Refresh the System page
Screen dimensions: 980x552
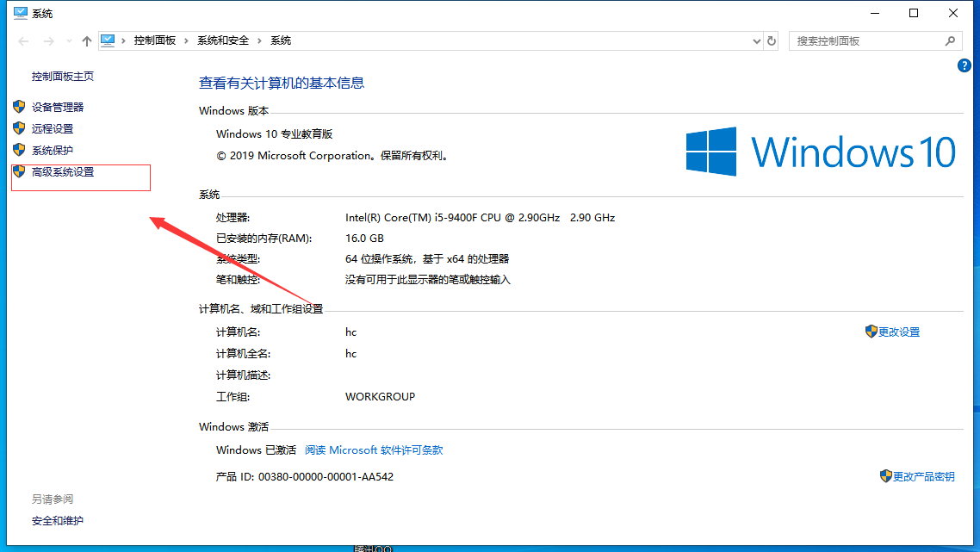[772, 41]
